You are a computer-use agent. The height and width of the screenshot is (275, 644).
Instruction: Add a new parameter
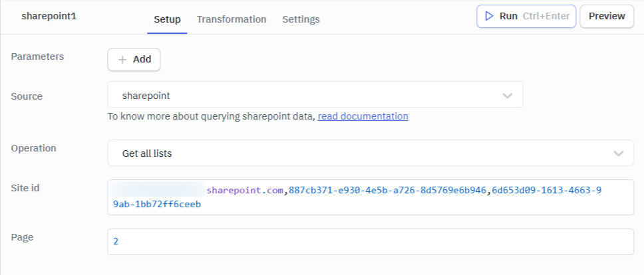coord(134,59)
